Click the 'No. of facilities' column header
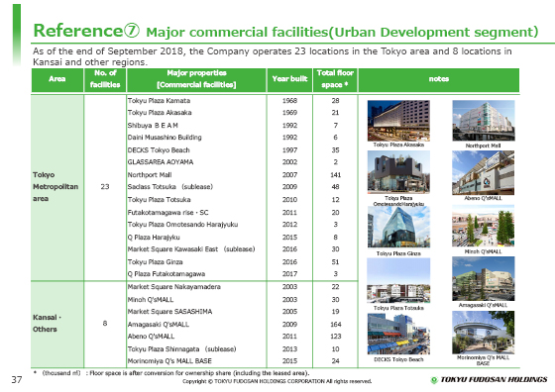555x392 pixels. pos(105,80)
